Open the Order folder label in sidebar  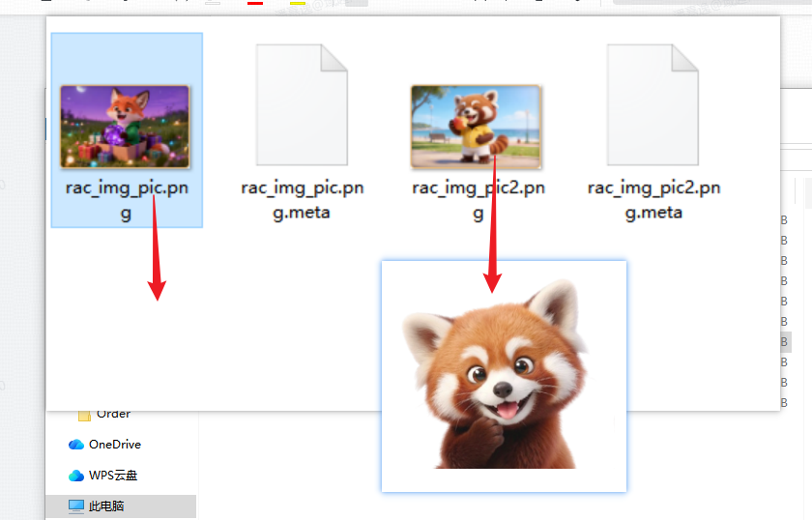coord(113,414)
